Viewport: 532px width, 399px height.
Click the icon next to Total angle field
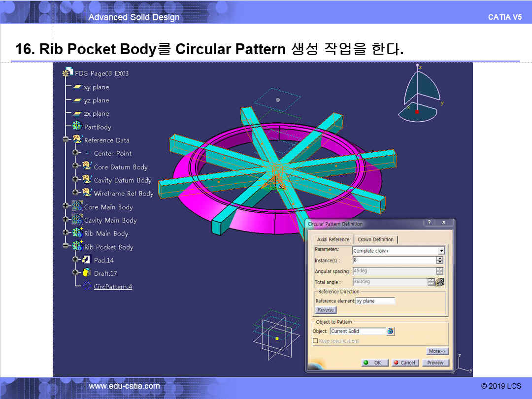440,282
